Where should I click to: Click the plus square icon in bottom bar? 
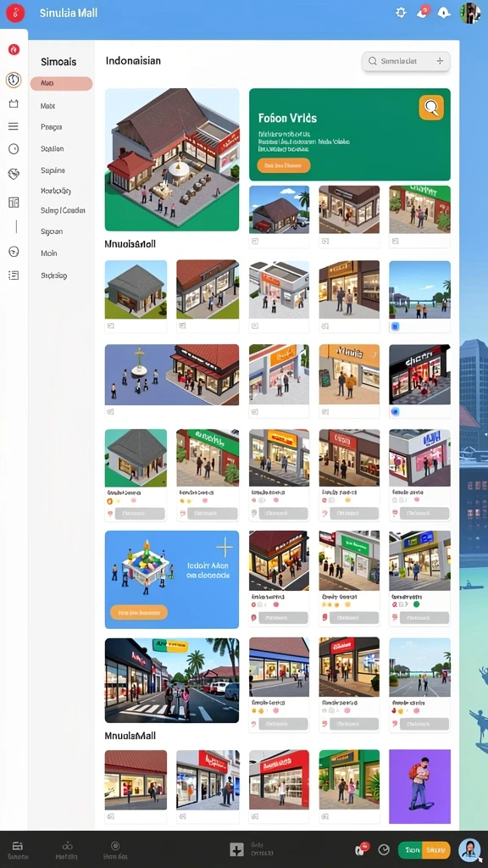pos(237,849)
